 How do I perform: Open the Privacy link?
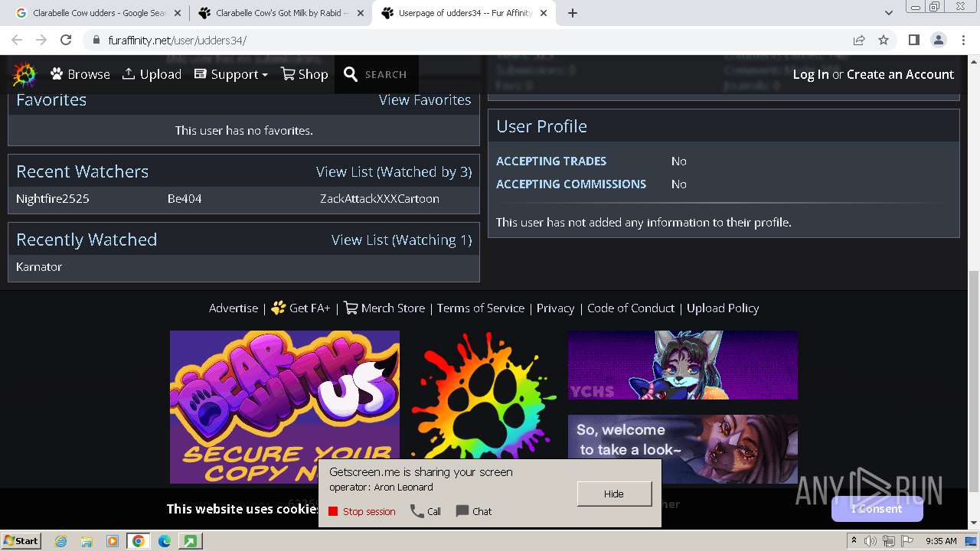pos(555,308)
